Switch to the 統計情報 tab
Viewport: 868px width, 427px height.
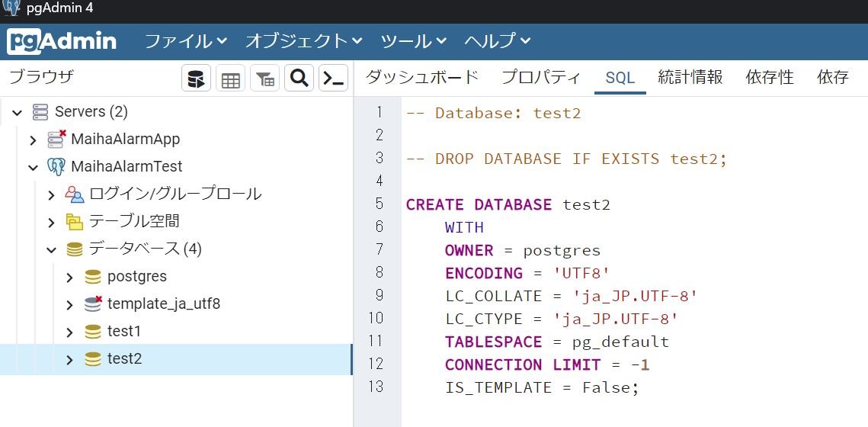click(690, 78)
